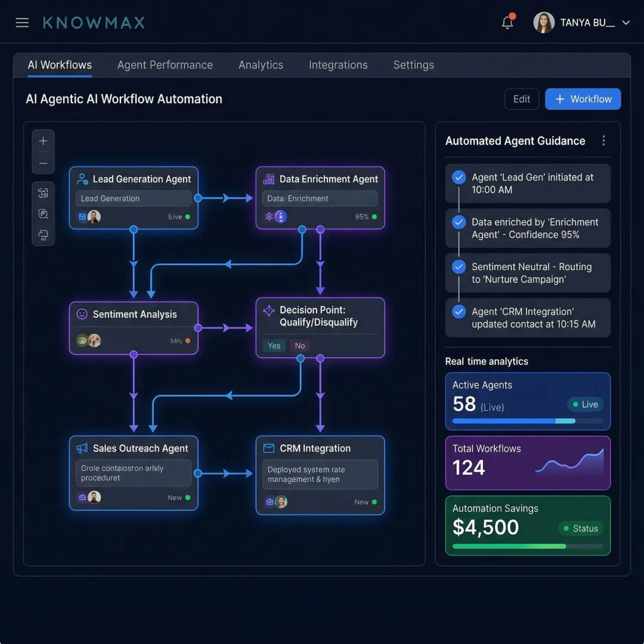Click the orange status dot in Sentiment Analysis
This screenshot has height=644, width=644.
coord(188,341)
